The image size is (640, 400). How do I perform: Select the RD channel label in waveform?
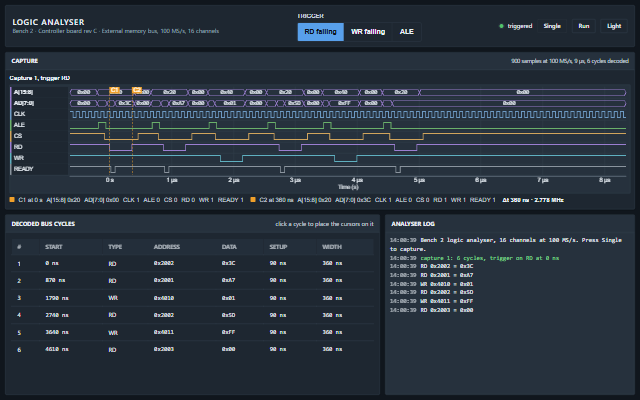click(x=18, y=147)
